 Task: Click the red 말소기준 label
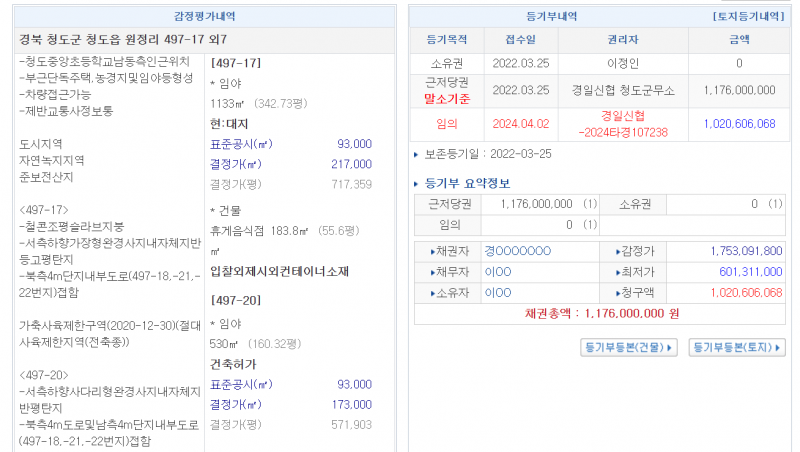tap(448, 98)
